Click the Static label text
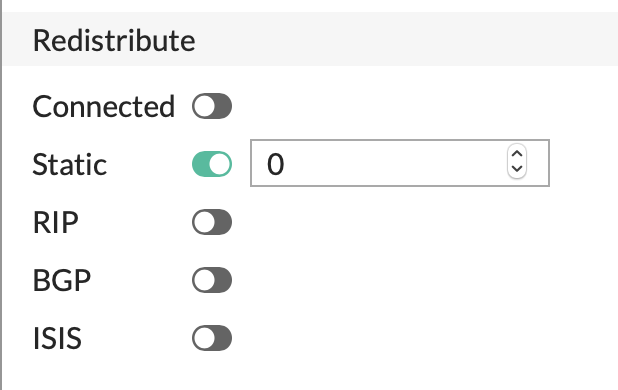Screen dimensions: 618x390 tap(69, 164)
